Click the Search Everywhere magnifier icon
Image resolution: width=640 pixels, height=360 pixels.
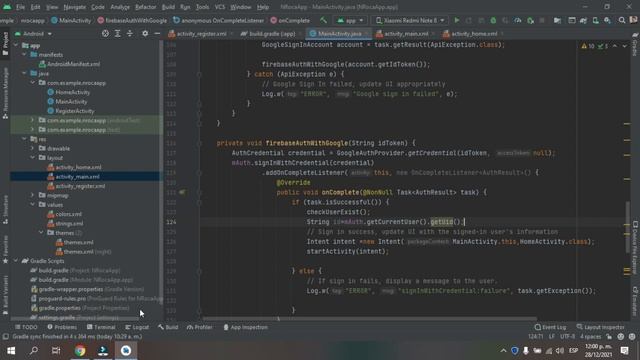[x=622, y=20]
